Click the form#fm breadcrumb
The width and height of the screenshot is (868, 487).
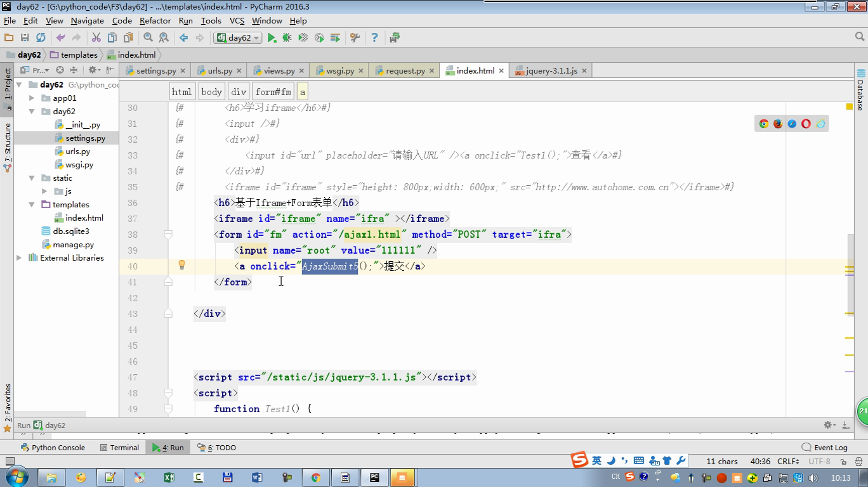click(x=273, y=91)
